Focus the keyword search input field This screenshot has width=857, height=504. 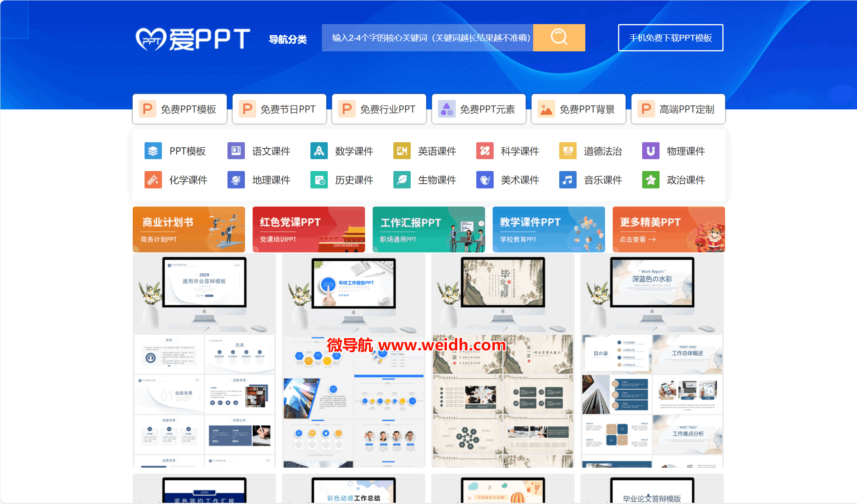point(427,38)
